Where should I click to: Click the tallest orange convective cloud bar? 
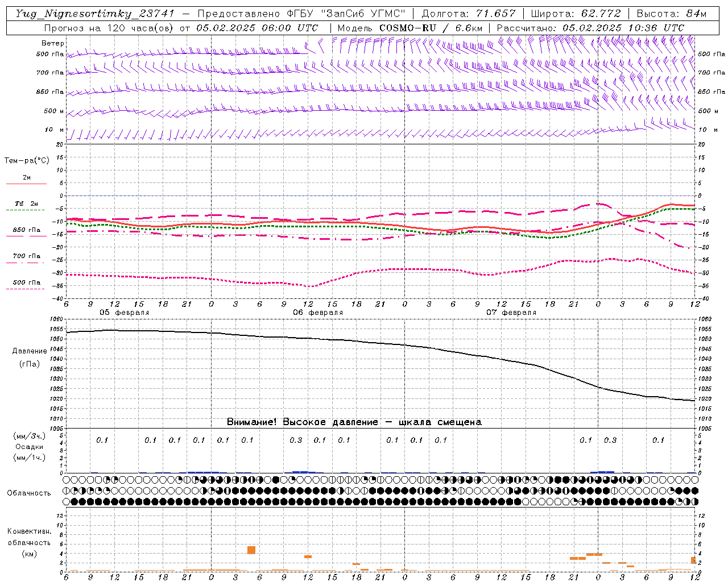[251, 550]
